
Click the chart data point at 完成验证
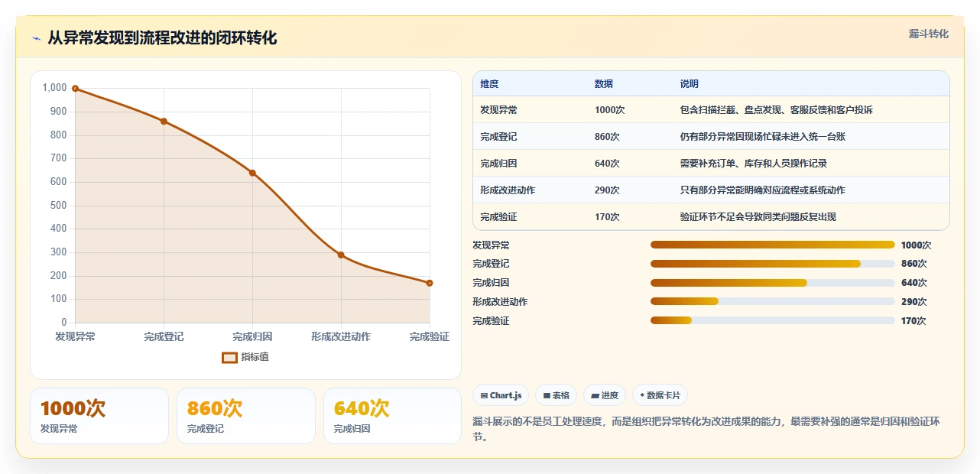(x=430, y=283)
